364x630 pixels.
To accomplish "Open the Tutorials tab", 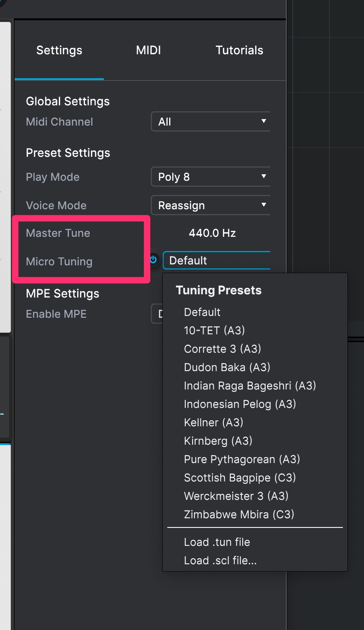I will pos(239,50).
